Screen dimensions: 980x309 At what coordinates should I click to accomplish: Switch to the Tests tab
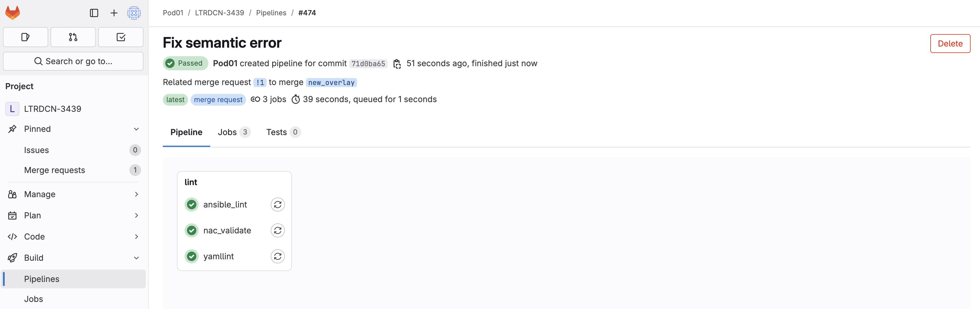(x=283, y=132)
